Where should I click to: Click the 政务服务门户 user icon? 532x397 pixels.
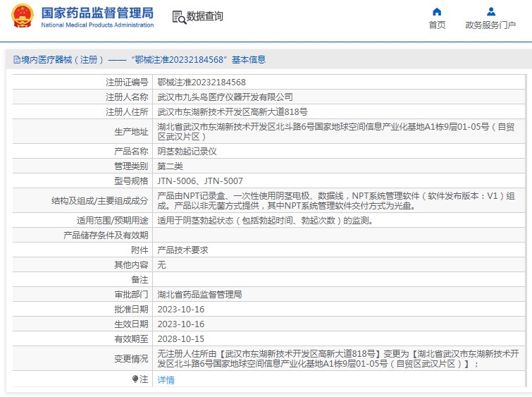(490, 12)
